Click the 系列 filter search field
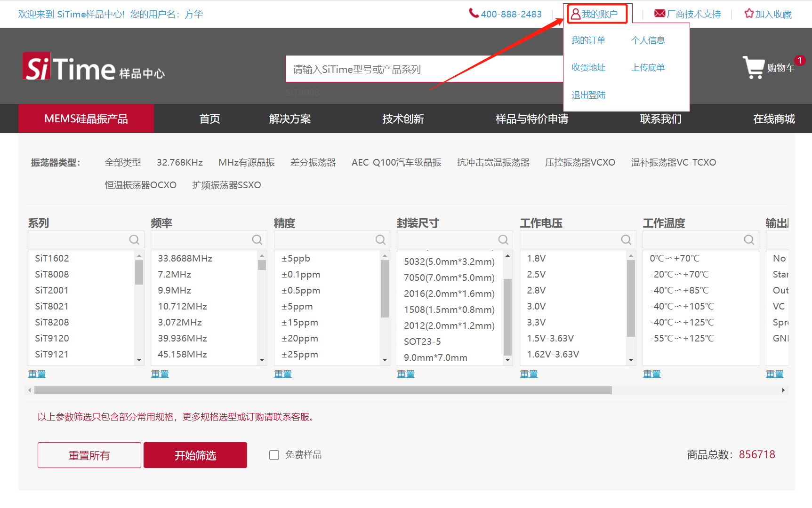This screenshot has height=508, width=812. pos(86,240)
